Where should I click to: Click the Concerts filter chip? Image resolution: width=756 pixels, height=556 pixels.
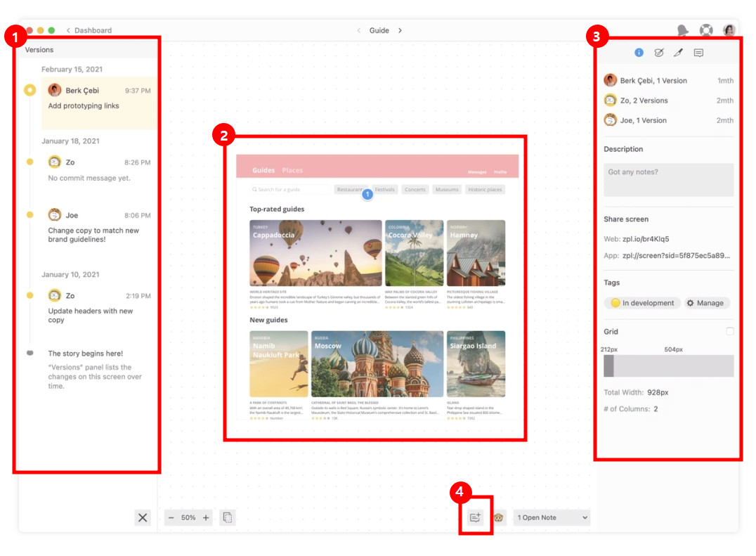point(415,190)
